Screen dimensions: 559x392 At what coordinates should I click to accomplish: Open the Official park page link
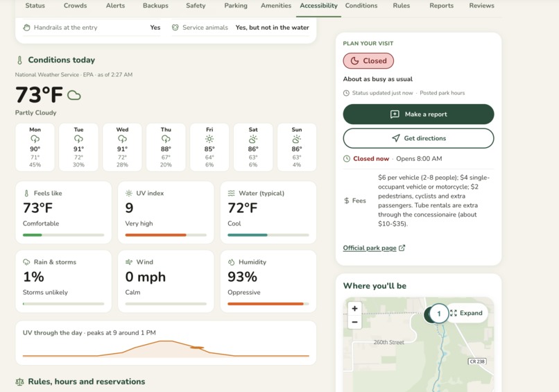click(x=370, y=248)
